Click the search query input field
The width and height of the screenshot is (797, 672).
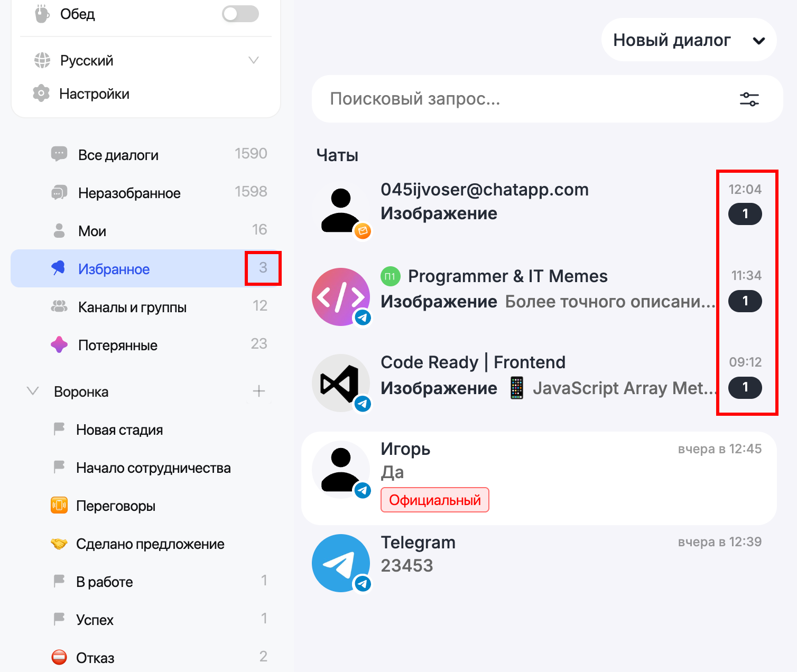tap(523, 99)
